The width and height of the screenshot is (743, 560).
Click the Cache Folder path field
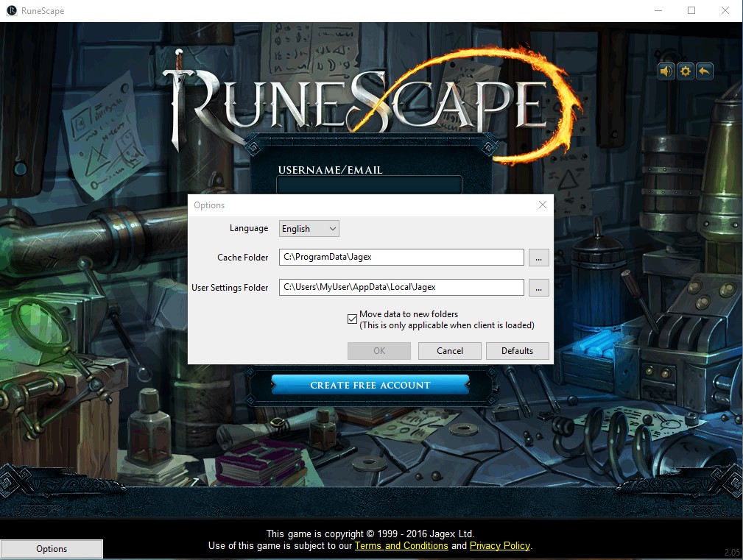[x=401, y=257]
